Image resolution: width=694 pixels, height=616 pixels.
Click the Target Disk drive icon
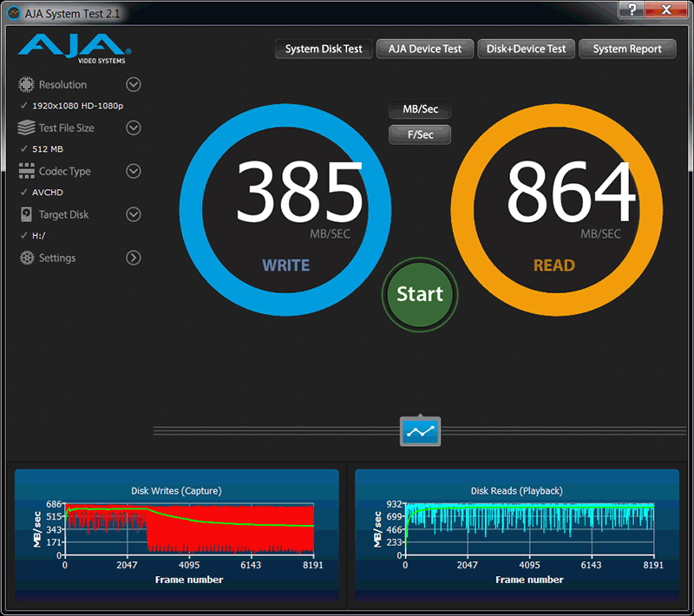click(x=27, y=214)
